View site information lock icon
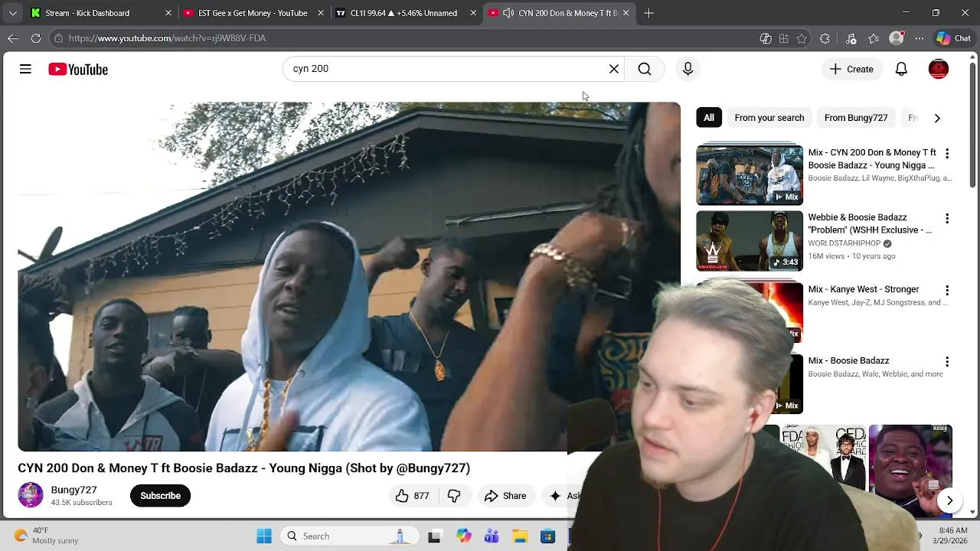The image size is (980, 551). [x=58, y=38]
